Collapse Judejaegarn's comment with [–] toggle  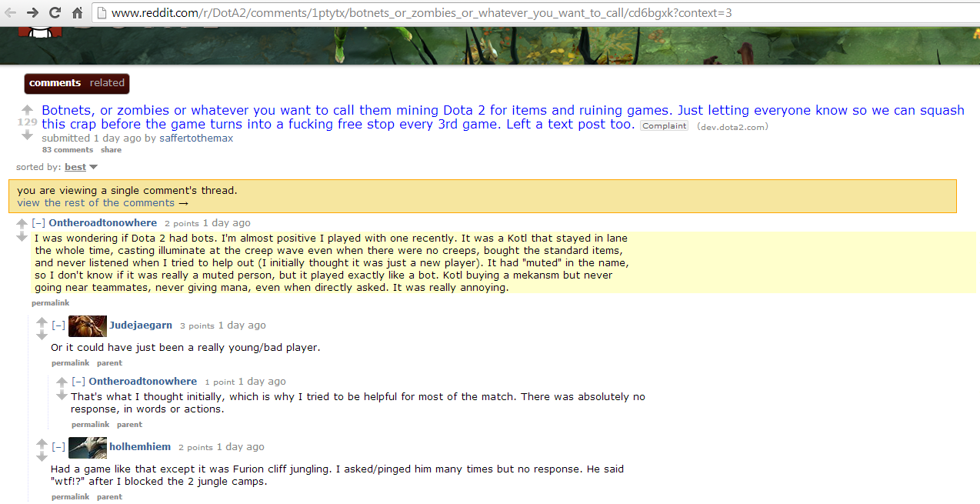(58, 325)
